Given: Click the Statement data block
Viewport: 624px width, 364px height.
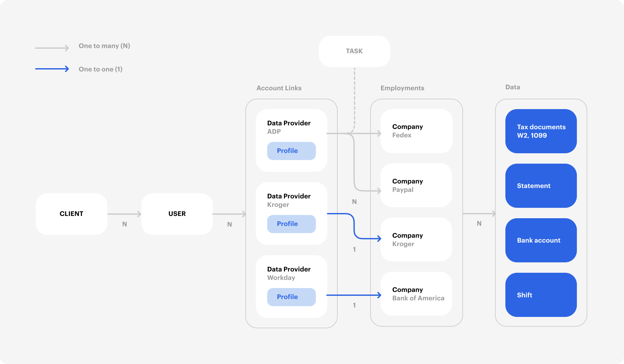Looking at the screenshot, I should (x=541, y=186).
